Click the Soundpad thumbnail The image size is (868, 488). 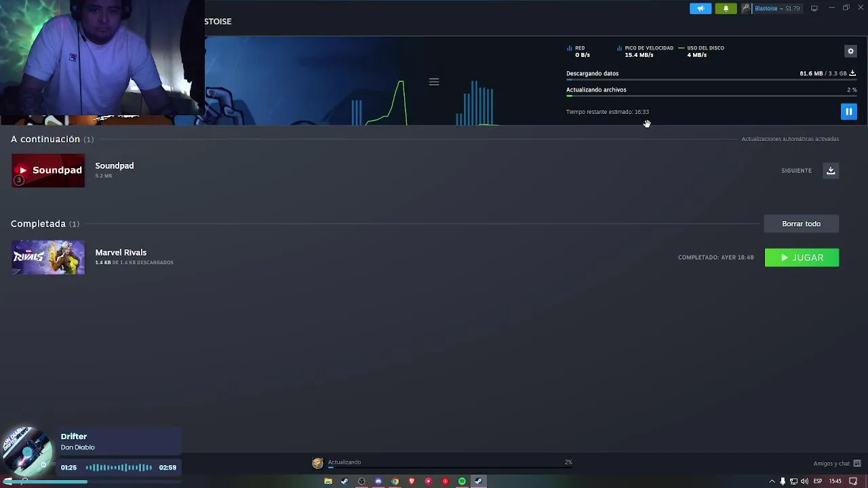(48, 170)
